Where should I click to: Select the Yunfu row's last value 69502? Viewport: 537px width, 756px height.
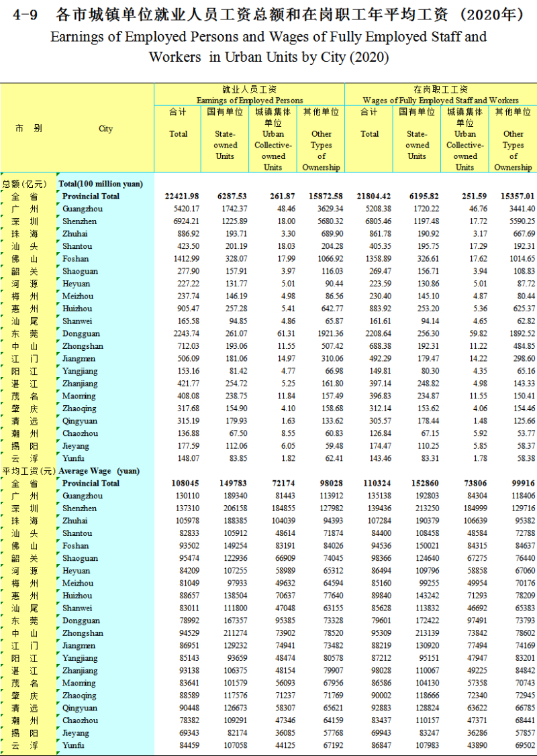click(523, 745)
